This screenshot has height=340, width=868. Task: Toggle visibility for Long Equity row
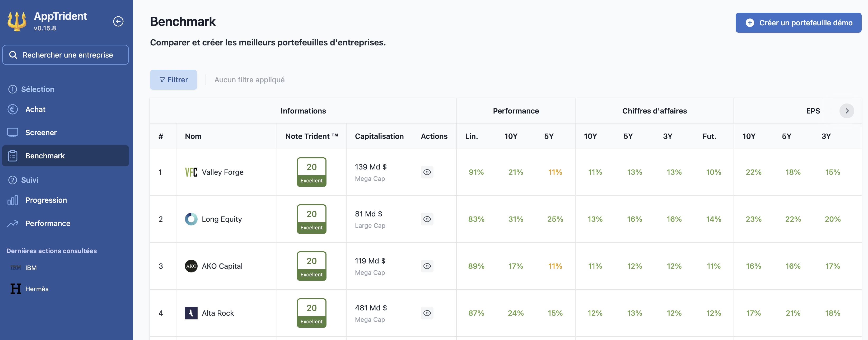coord(427,219)
